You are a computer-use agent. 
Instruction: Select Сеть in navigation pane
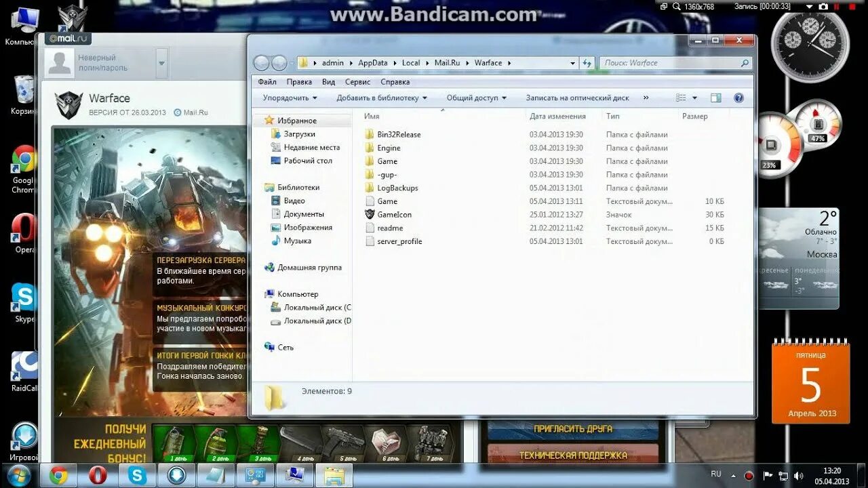pos(285,348)
